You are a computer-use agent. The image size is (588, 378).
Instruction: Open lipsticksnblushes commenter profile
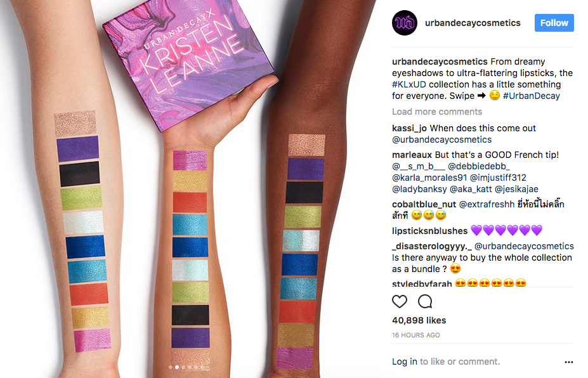(430, 231)
